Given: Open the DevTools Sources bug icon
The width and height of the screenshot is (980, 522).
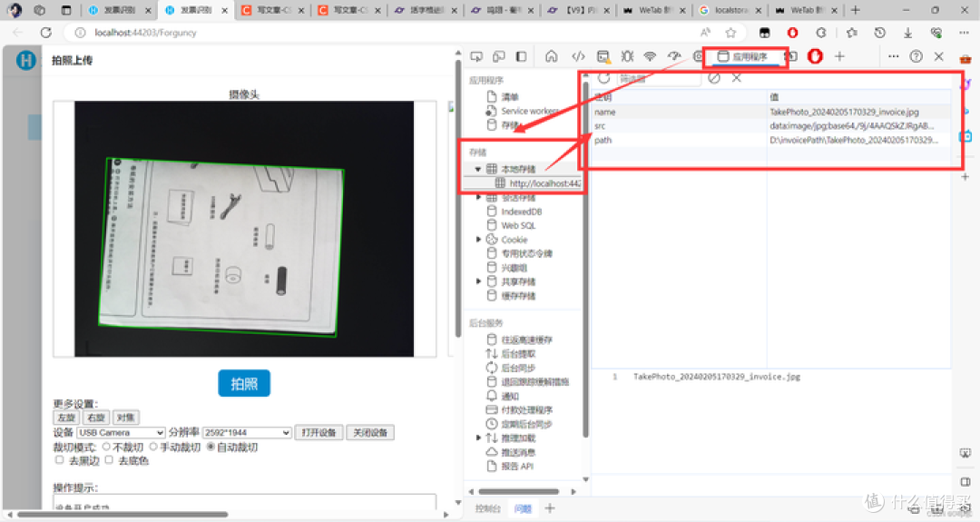Looking at the screenshot, I should [x=627, y=56].
